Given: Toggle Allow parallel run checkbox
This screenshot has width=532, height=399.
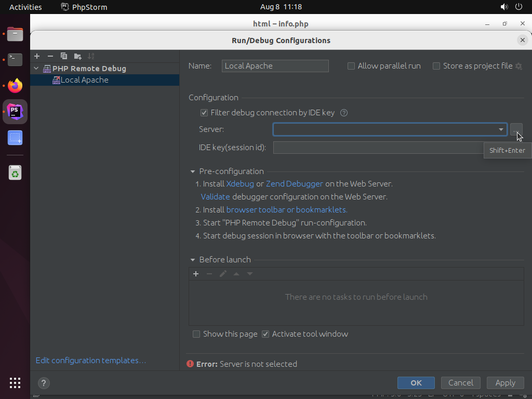Looking at the screenshot, I should pos(351,66).
